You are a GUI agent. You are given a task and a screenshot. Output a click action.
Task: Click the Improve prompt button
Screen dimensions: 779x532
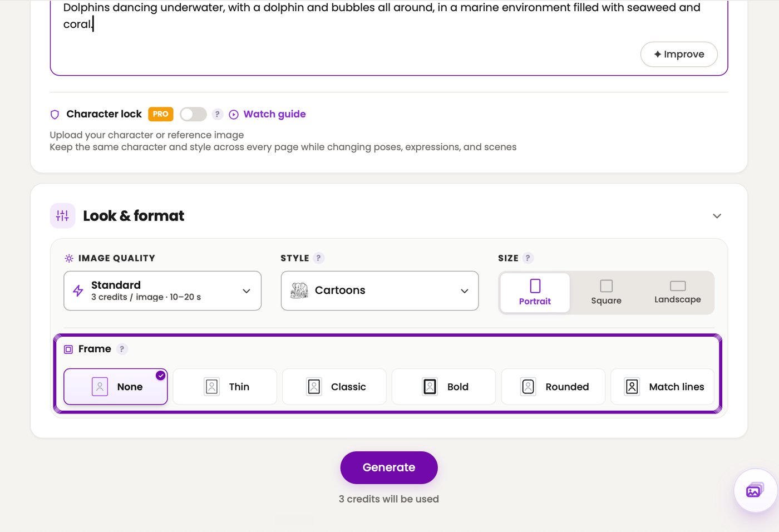click(679, 54)
